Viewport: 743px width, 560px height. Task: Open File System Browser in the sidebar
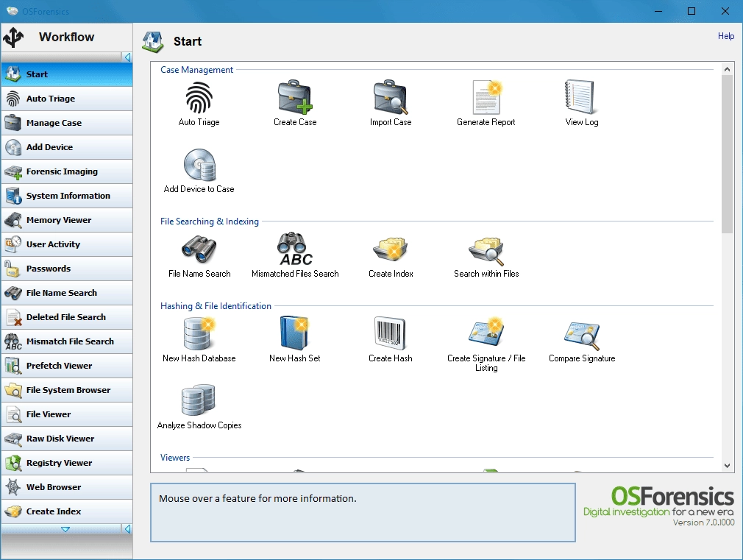coord(67,390)
